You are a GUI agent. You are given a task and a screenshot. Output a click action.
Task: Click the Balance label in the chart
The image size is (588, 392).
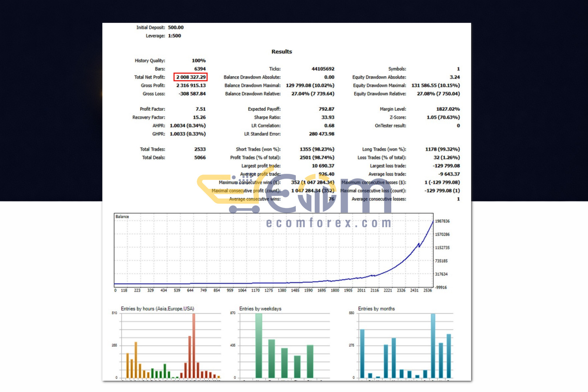(x=122, y=217)
